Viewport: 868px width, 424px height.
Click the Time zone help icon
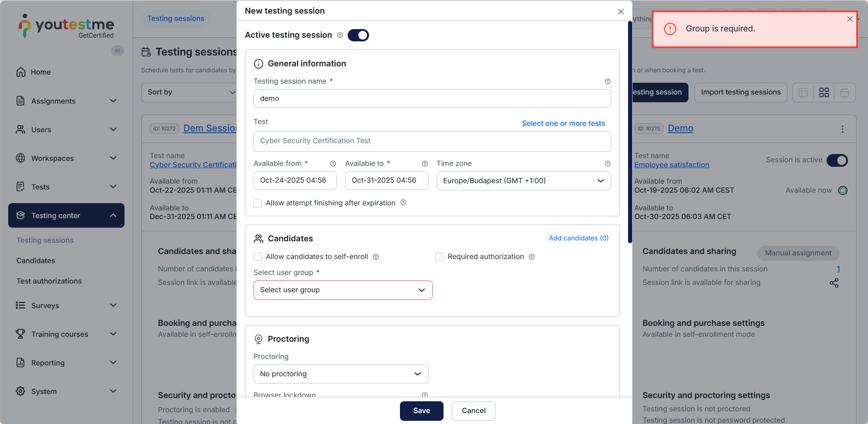coord(608,164)
